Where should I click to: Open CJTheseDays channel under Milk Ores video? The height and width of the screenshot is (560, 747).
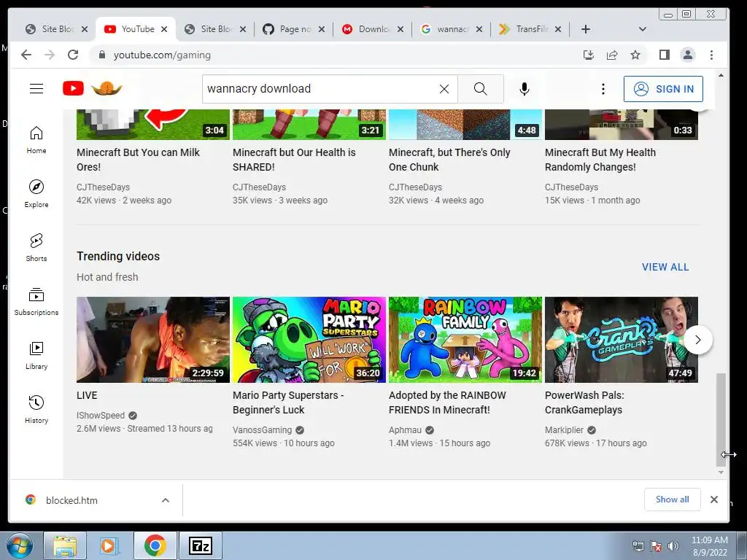pyautogui.click(x=104, y=187)
